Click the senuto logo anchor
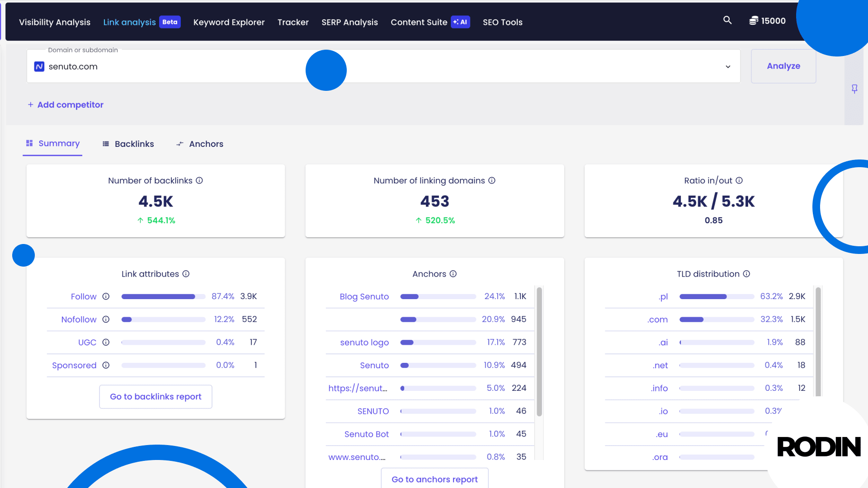868x488 pixels. click(x=364, y=342)
